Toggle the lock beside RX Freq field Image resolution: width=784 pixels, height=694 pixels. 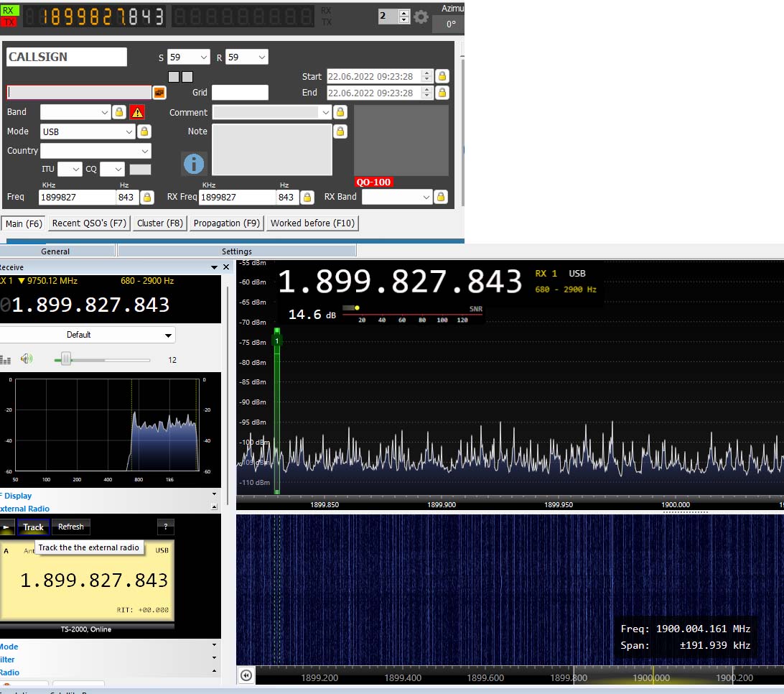click(307, 197)
